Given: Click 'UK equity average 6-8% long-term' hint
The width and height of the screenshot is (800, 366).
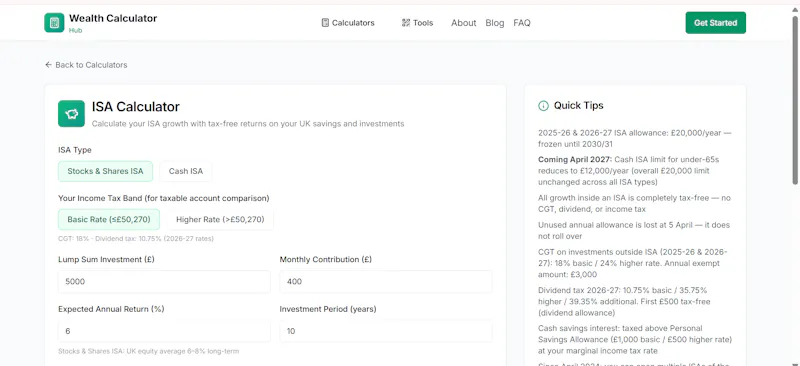Looking at the screenshot, I should [x=148, y=351].
